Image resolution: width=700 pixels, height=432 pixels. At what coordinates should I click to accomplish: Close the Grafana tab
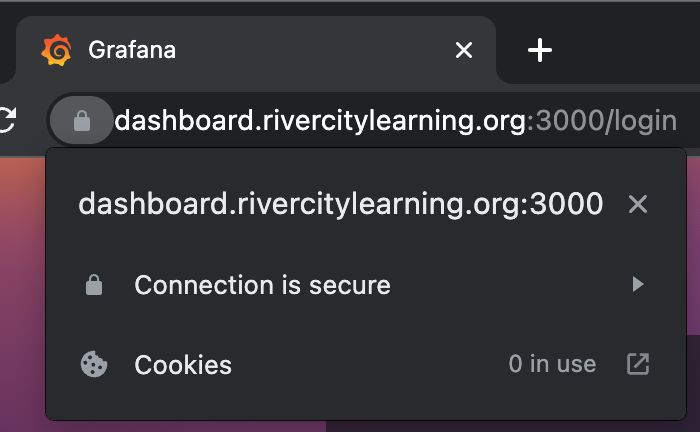464,50
